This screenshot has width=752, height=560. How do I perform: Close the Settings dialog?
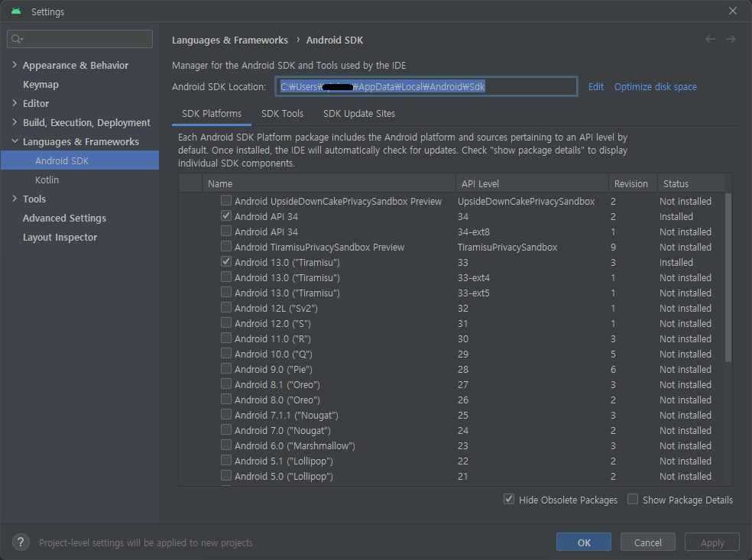click(x=732, y=11)
